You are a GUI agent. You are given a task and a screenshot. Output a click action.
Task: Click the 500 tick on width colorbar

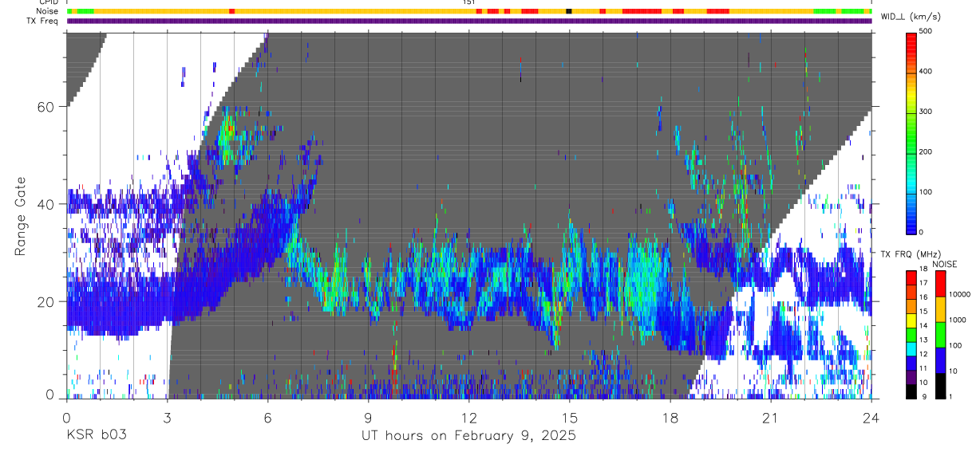coord(927,31)
